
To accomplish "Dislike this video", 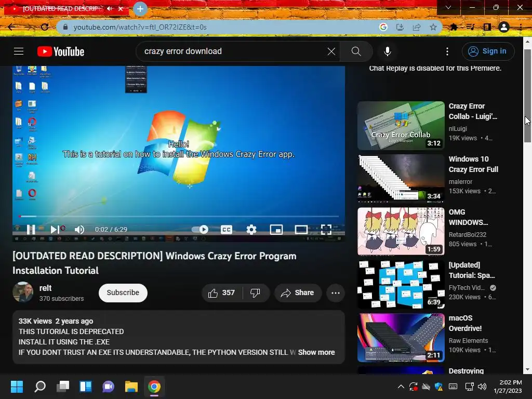I will tap(256, 293).
